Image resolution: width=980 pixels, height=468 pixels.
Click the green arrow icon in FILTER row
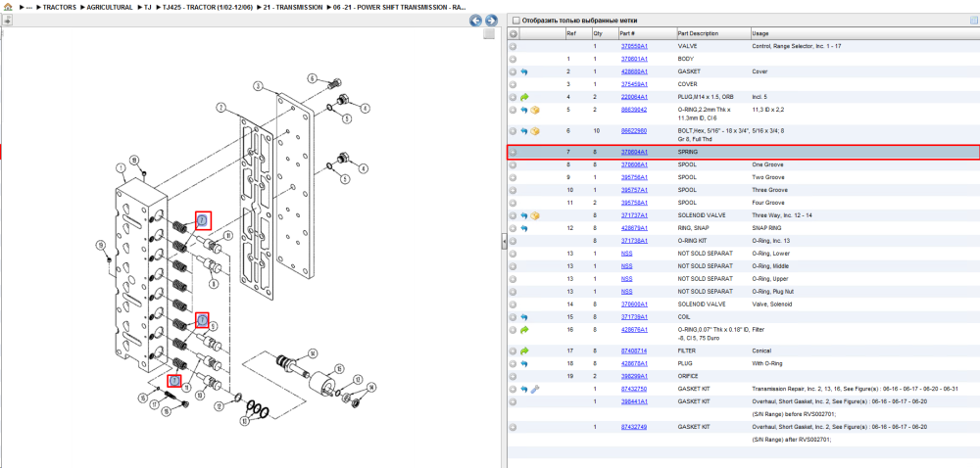(x=523, y=351)
